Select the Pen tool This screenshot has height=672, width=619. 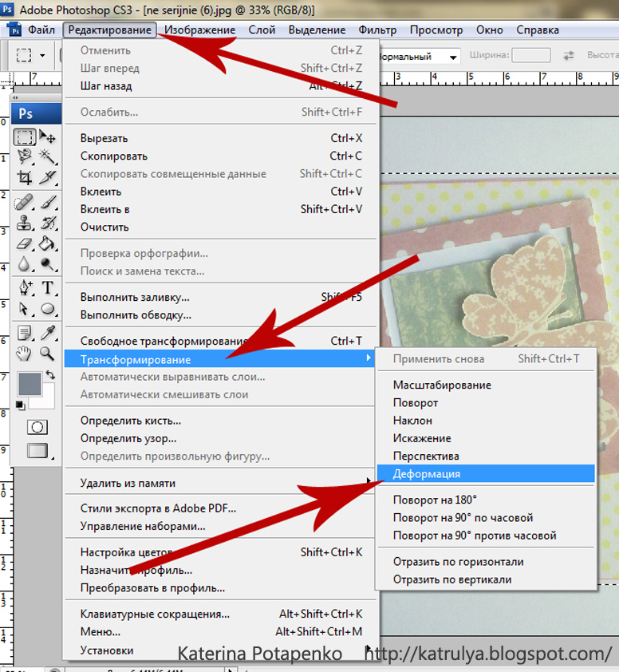point(25,287)
